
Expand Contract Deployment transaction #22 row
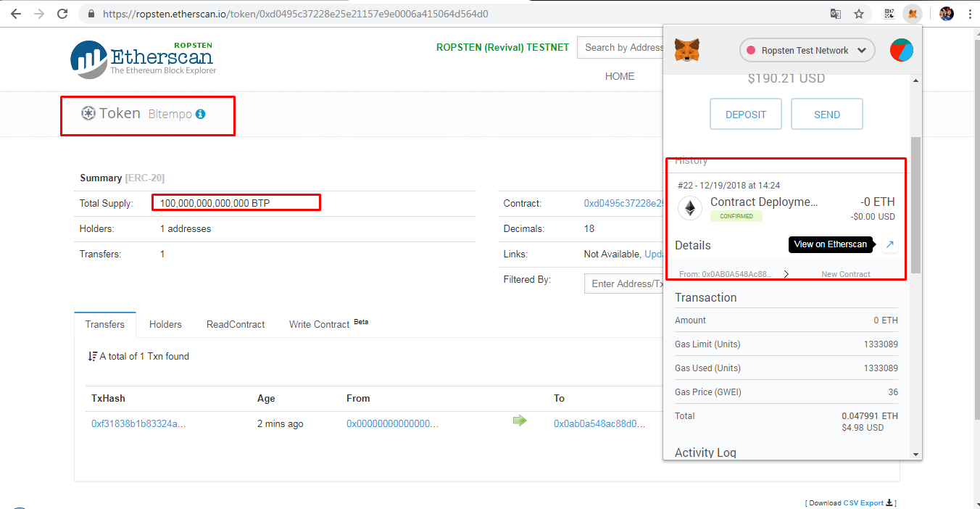[x=786, y=201]
